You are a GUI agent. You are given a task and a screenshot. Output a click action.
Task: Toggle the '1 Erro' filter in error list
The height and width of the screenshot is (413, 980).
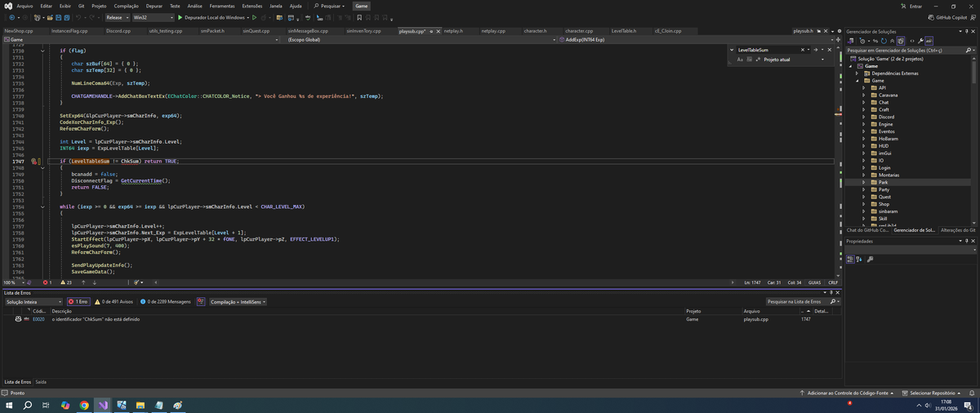(x=78, y=302)
